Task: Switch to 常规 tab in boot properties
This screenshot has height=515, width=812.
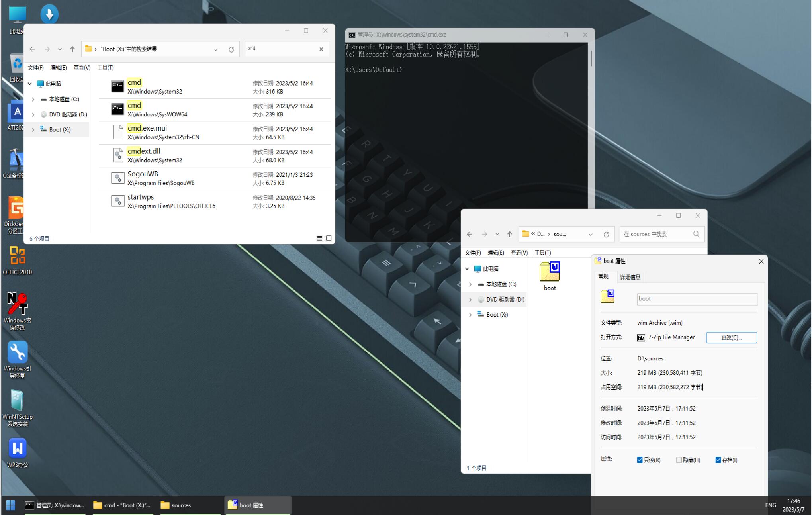Action: tap(604, 276)
